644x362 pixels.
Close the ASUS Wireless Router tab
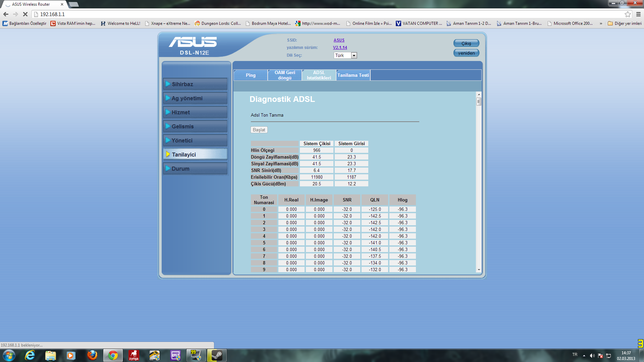62,4
